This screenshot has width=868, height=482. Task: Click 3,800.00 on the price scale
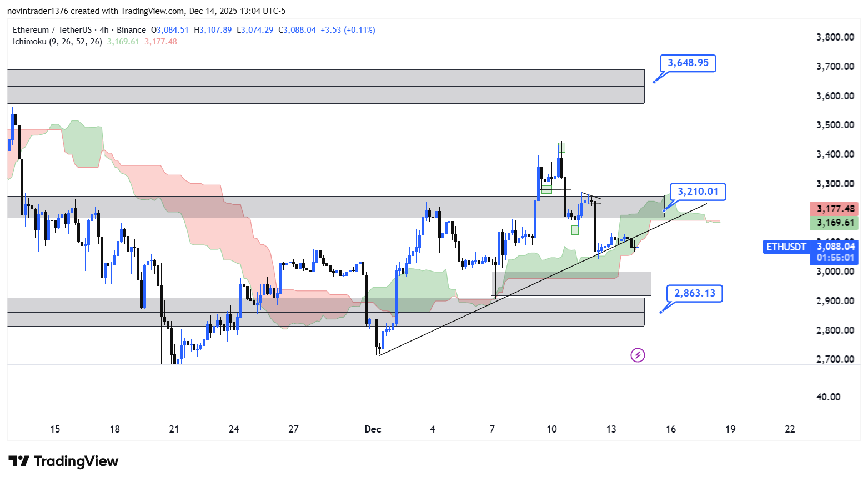[x=835, y=37]
